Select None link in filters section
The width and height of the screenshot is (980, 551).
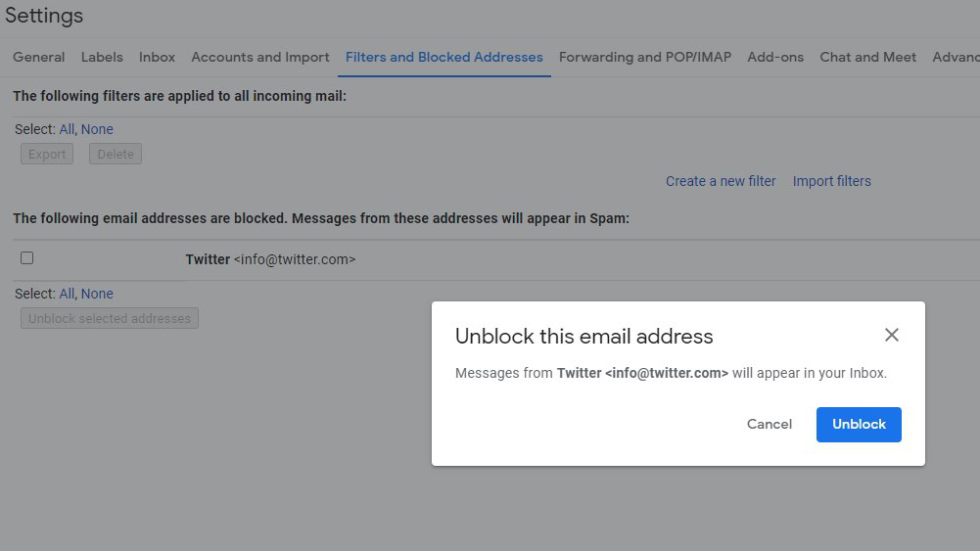97,129
